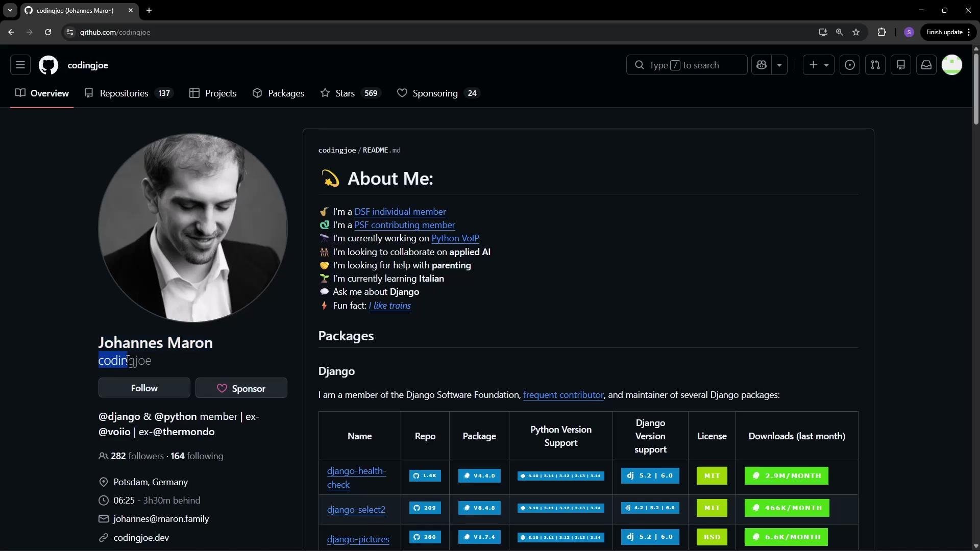This screenshot has height=551, width=980.
Task: Click the @voiio organization mention
Action: [x=114, y=432]
